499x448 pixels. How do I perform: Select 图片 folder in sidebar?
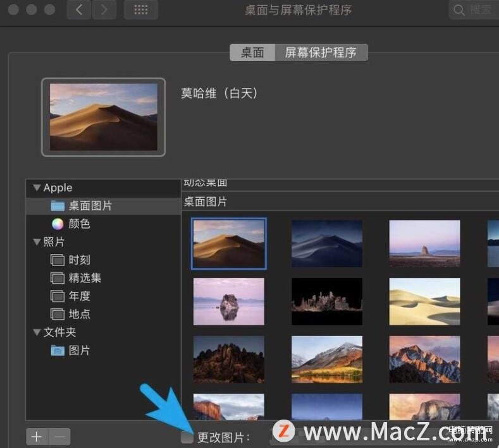(103, 351)
